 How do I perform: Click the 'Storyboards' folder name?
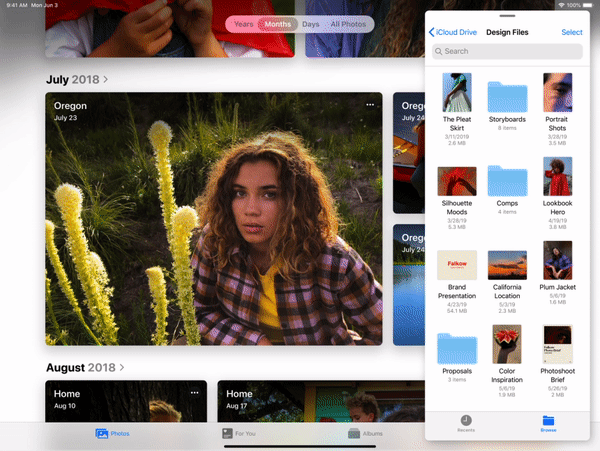pyautogui.click(x=507, y=119)
